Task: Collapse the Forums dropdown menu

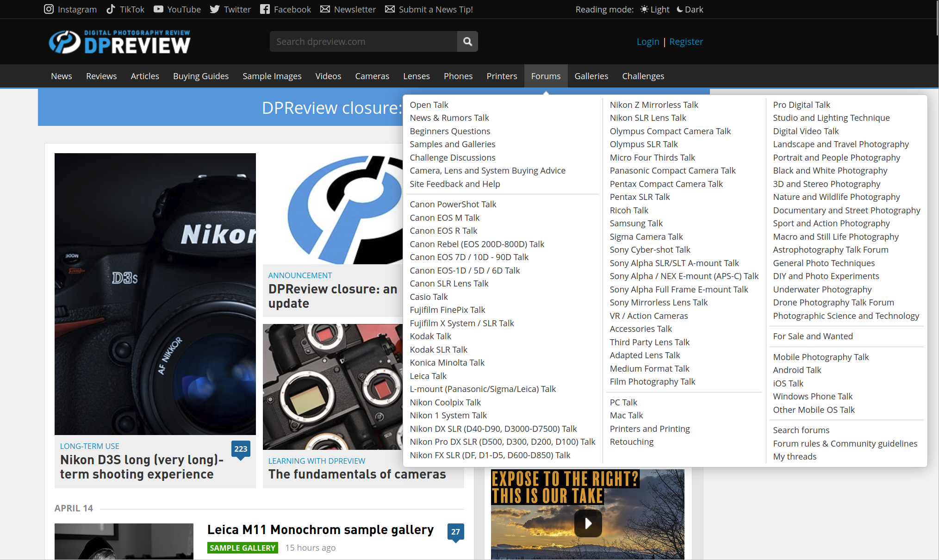Action: click(x=546, y=76)
